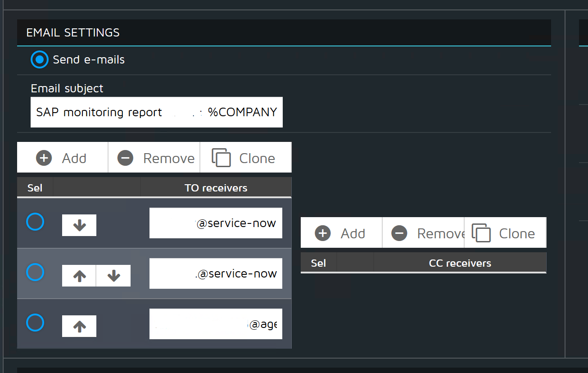Viewport: 588px width, 373px height.
Task: Click the CC receivers column header
Action: pyautogui.click(x=460, y=263)
